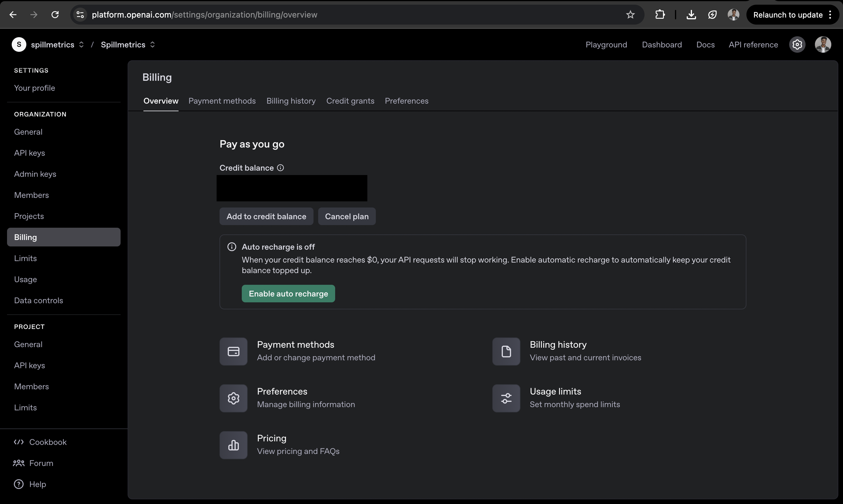This screenshot has width=843, height=504.
Task: Select Limits under Project
Action: [x=25, y=407]
